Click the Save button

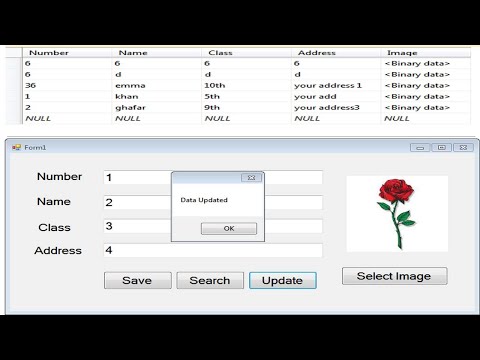coord(138,280)
